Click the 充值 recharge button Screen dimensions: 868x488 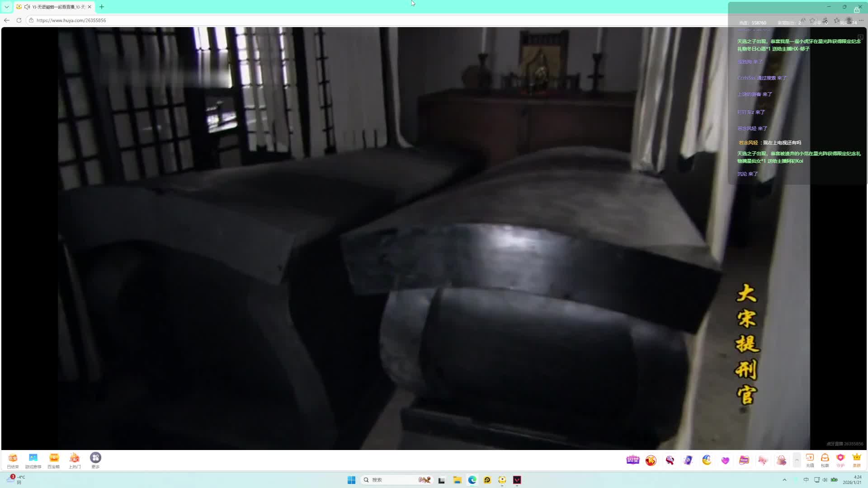pos(810,459)
